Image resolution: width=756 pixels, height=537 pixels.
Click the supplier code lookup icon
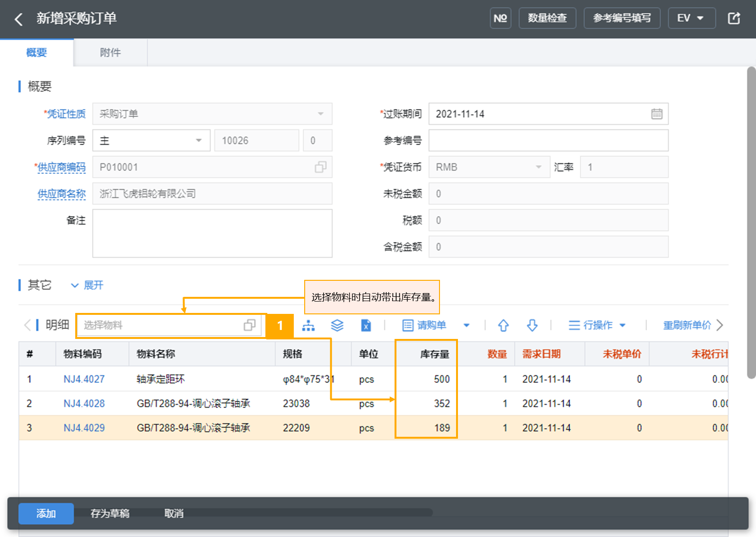pyautogui.click(x=320, y=167)
